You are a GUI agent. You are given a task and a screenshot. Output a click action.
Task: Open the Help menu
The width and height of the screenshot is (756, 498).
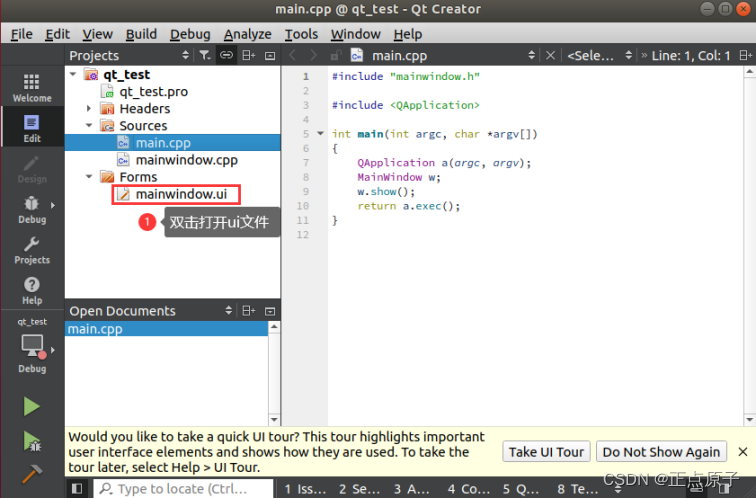(x=407, y=34)
